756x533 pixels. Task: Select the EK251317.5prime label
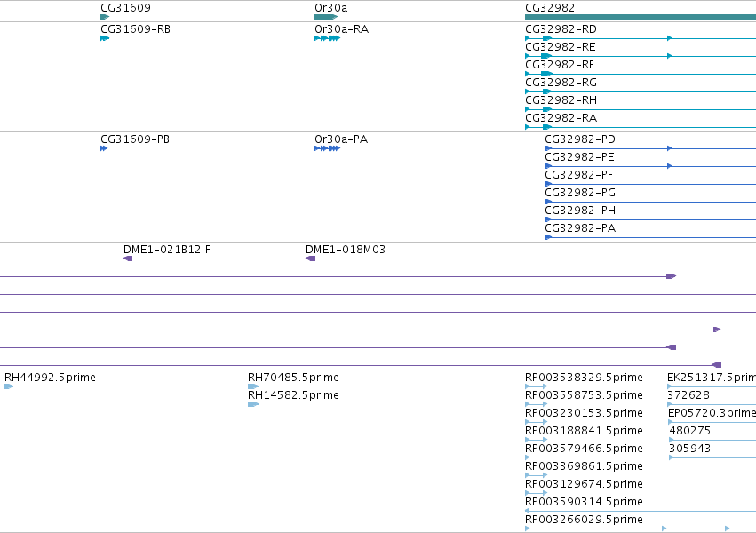[x=712, y=378]
